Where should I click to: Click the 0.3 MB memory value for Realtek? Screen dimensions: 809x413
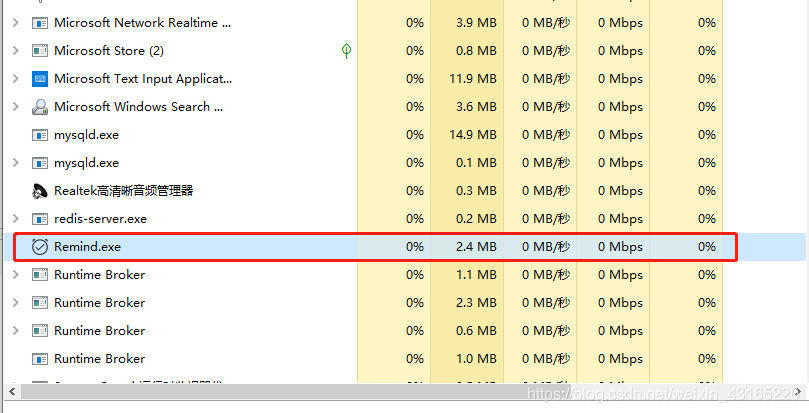(476, 190)
